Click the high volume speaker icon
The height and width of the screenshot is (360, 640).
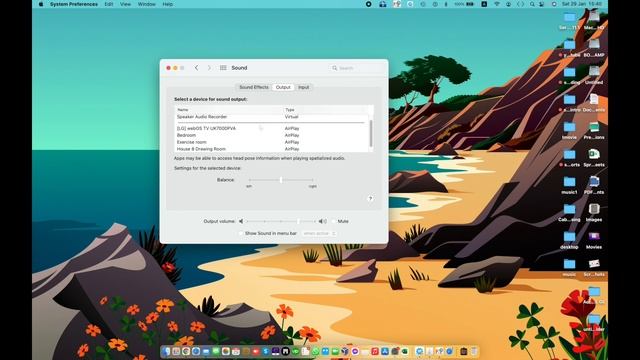[322, 221]
